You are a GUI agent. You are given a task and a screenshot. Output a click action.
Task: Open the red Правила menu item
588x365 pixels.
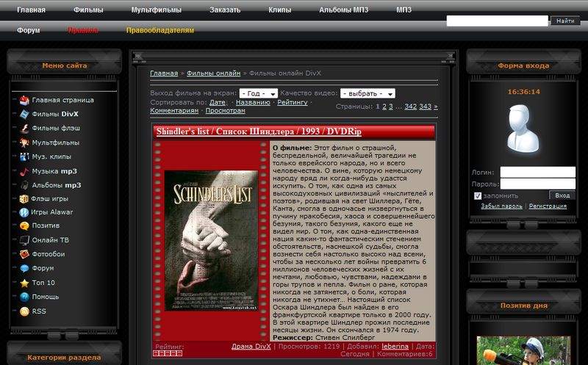83,30
